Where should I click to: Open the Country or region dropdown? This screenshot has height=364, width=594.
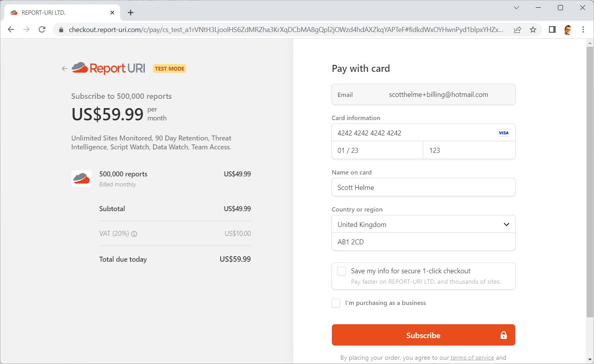pos(423,224)
